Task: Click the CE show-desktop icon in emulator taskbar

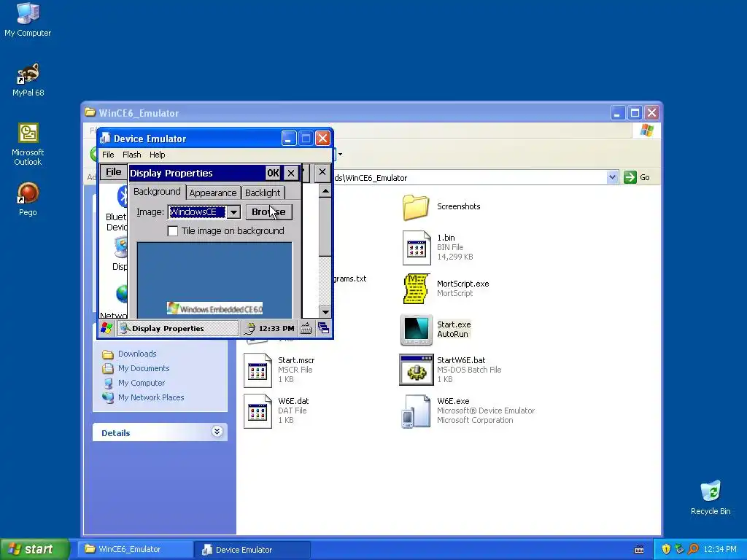Action: click(x=323, y=328)
